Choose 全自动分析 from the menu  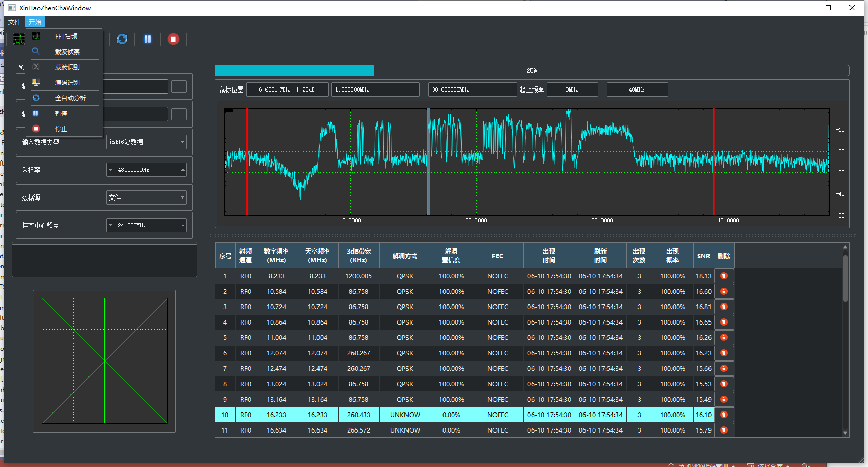click(x=64, y=98)
